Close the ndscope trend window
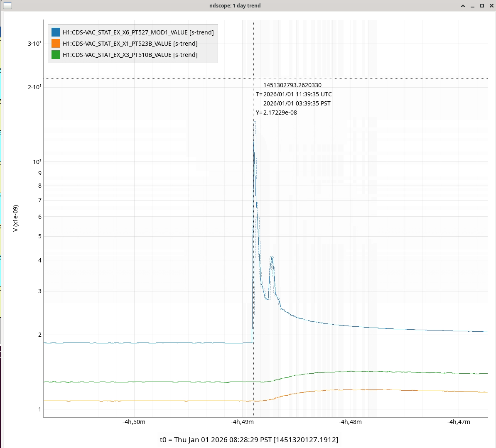This screenshot has width=496, height=448. coord(491,6)
